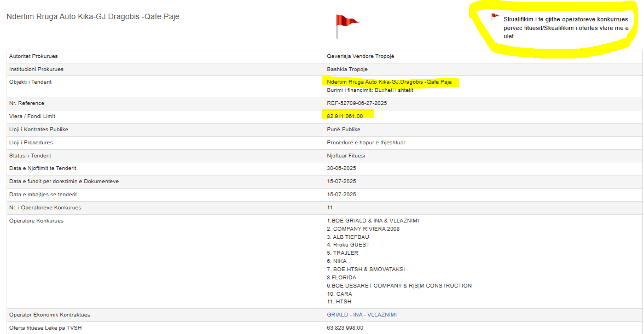This screenshot has width=644, height=334.
Task: Click the small red flag beside the disqualification note
Action: click(495, 17)
